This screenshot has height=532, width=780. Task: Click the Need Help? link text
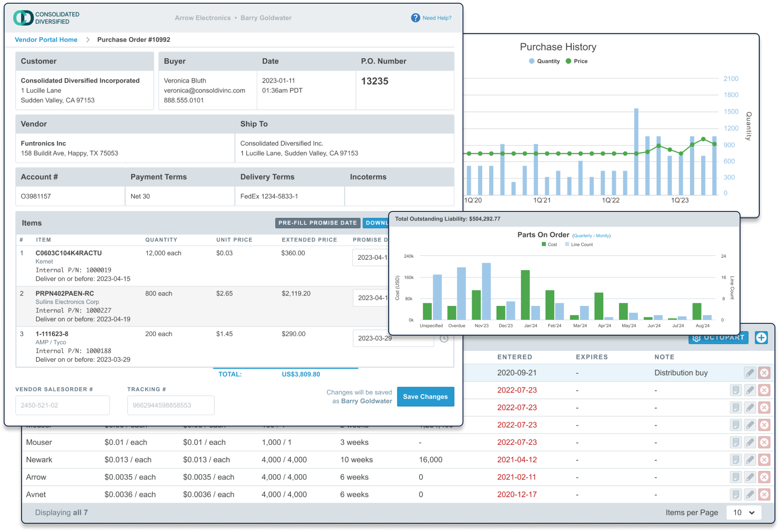tap(437, 18)
